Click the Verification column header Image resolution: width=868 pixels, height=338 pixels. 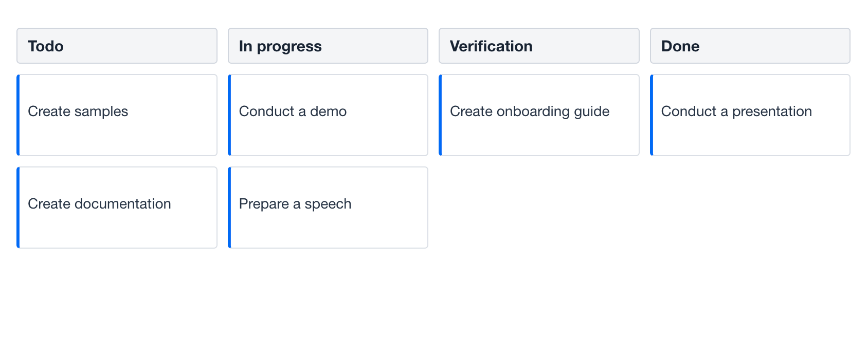click(x=539, y=46)
